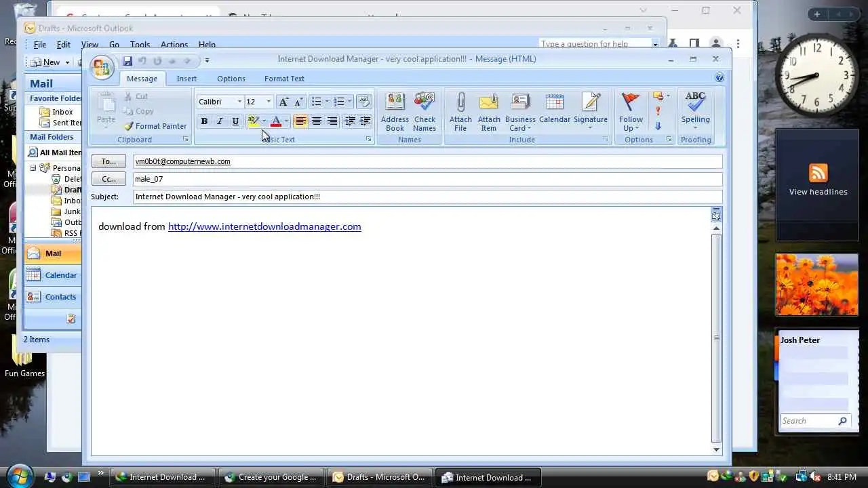Decrease paragraph indent
The height and width of the screenshot is (488, 868).
351,121
